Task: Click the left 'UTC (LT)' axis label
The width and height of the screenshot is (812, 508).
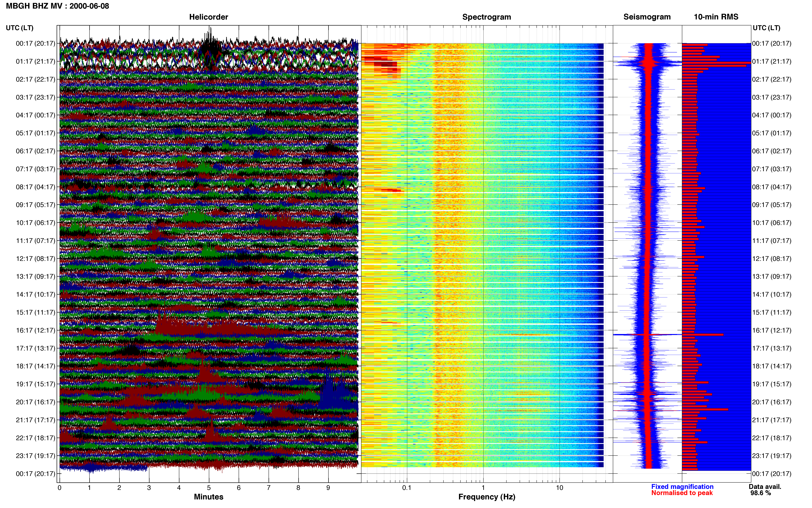Action: coord(20,28)
